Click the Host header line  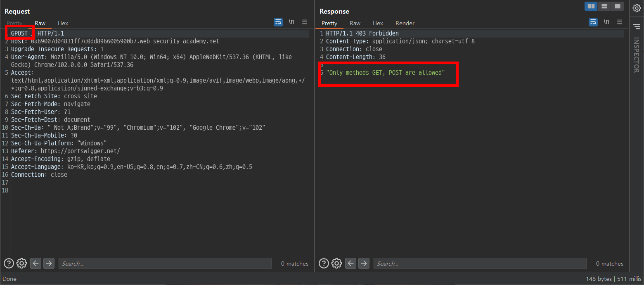point(115,41)
